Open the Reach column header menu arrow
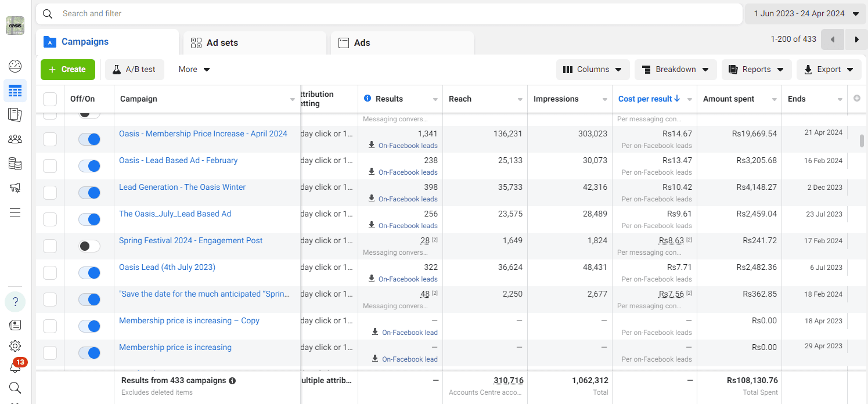Screen dimensions: 868x404 click(520, 100)
